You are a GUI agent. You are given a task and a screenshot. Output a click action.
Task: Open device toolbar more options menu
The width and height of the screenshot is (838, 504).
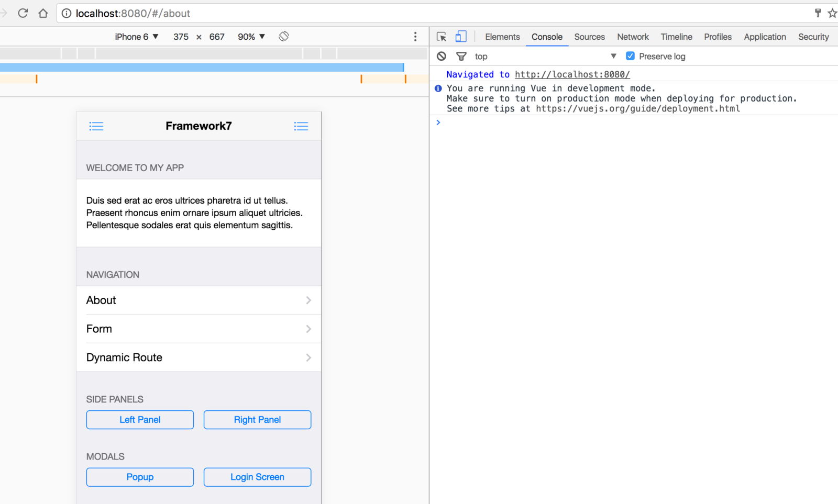(x=415, y=37)
